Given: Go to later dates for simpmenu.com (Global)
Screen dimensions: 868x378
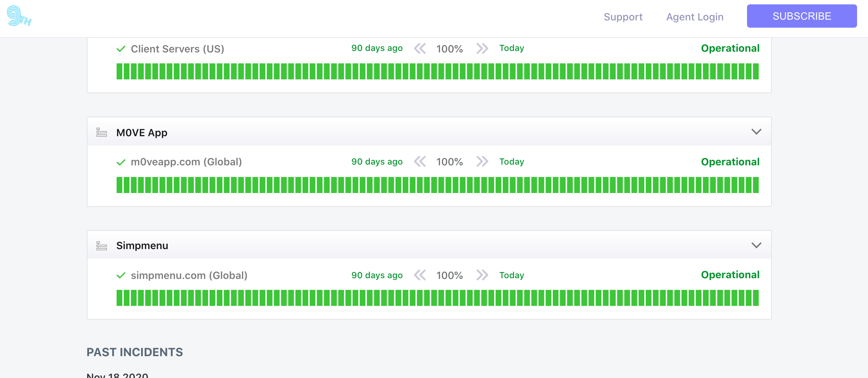Looking at the screenshot, I should coord(482,275).
